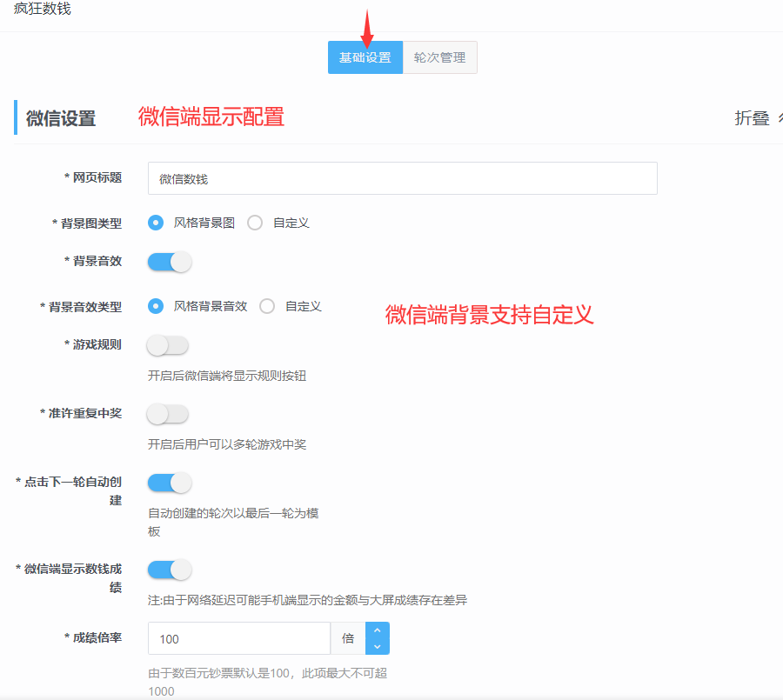Click the 成绩倍率 field showing 100
The image size is (783, 700).
tap(238, 637)
